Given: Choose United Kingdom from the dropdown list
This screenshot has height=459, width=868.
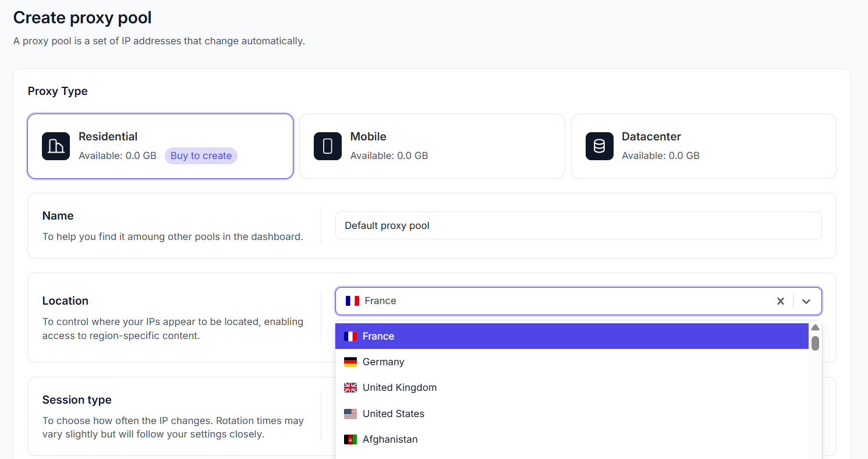Looking at the screenshot, I should click(572, 387).
